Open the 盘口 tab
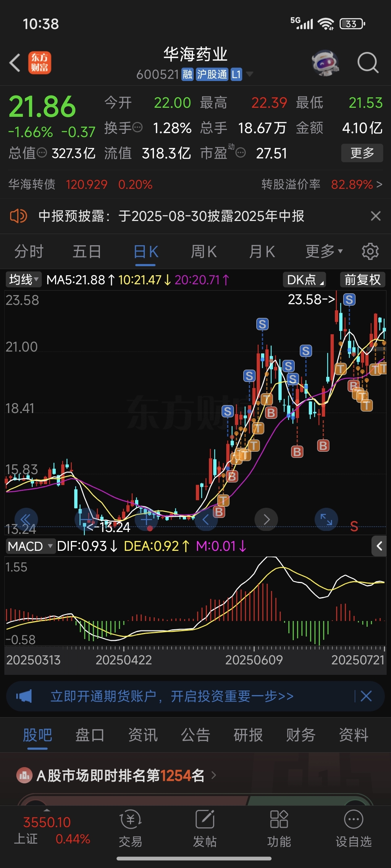Screen dimensions: 391x868 pos(90,735)
